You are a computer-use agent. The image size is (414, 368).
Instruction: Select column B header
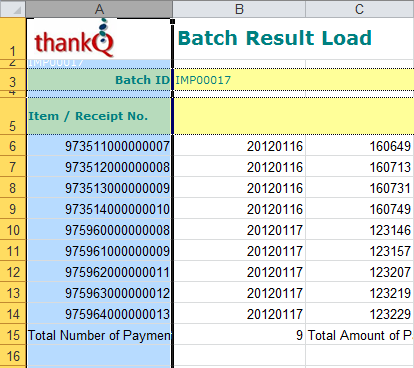[239, 9]
